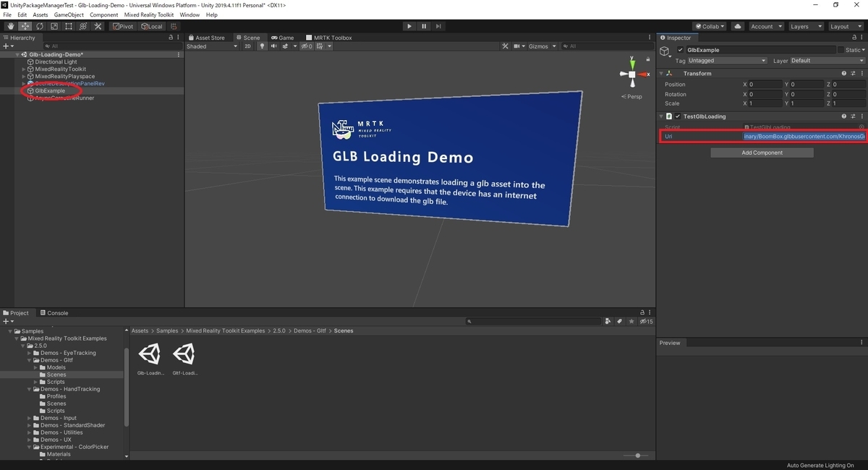Image resolution: width=868 pixels, height=470 pixels.
Task: Open favorites star in Project panel
Action: [x=631, y=321]
